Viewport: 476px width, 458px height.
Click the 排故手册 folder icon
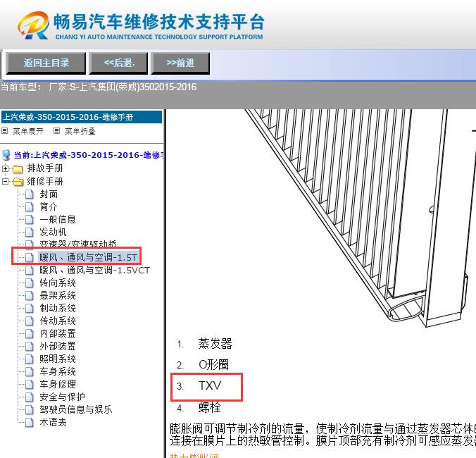click(x=18, y=169)
